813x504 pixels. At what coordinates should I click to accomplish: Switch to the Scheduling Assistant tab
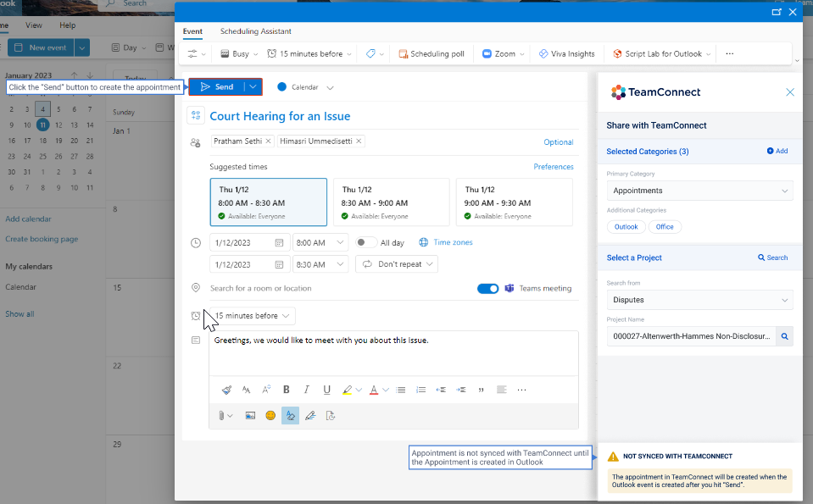point(256,31)
